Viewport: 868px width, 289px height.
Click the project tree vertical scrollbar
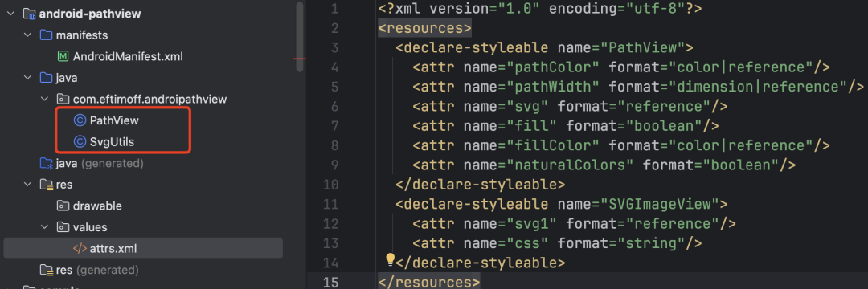coord(300,36)
